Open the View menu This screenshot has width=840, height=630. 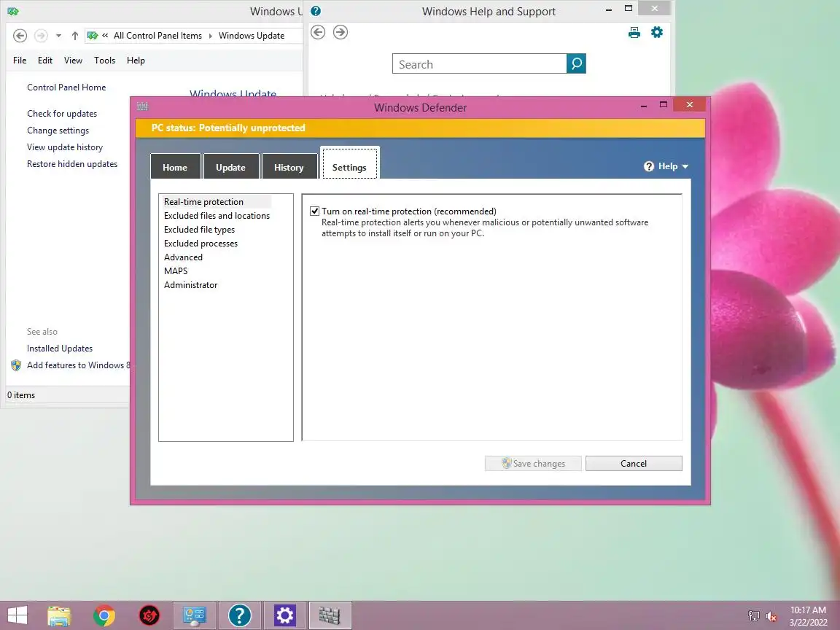click(x=74, y=61)
